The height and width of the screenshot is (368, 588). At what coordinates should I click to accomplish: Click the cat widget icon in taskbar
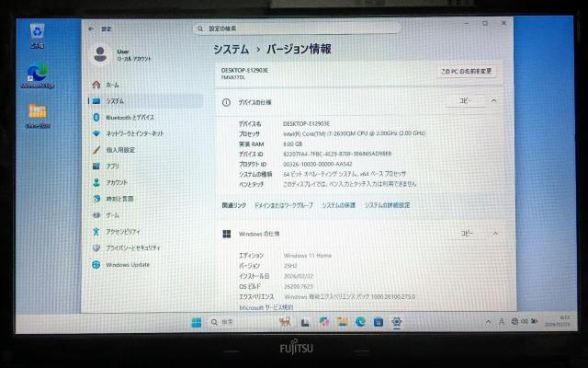coord(285,322)
